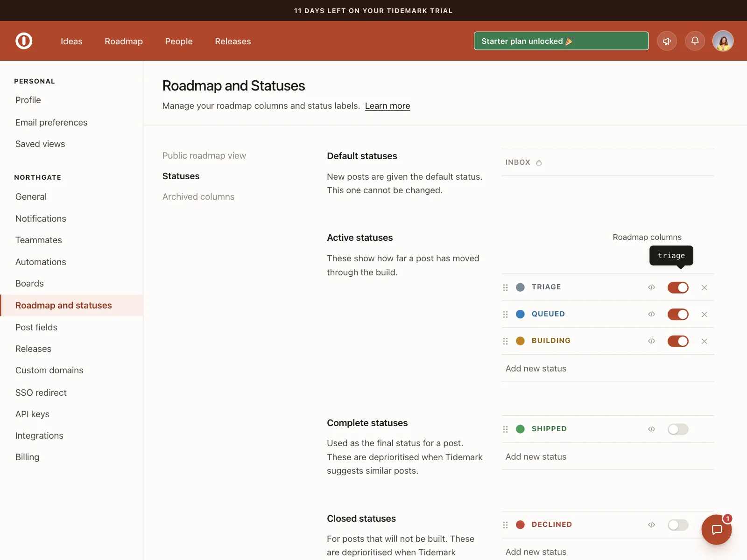747x560 pixels.
Task: Open SSO redirect settings
Action: 41,393
